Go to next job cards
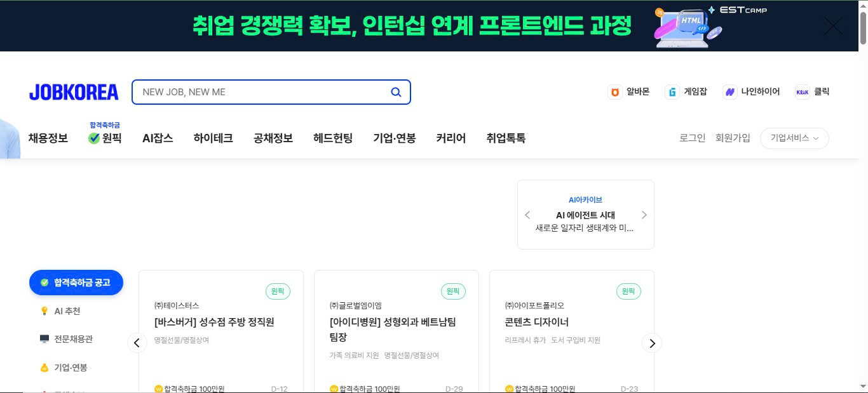This screenshot has width=868, height=393. 651,343
